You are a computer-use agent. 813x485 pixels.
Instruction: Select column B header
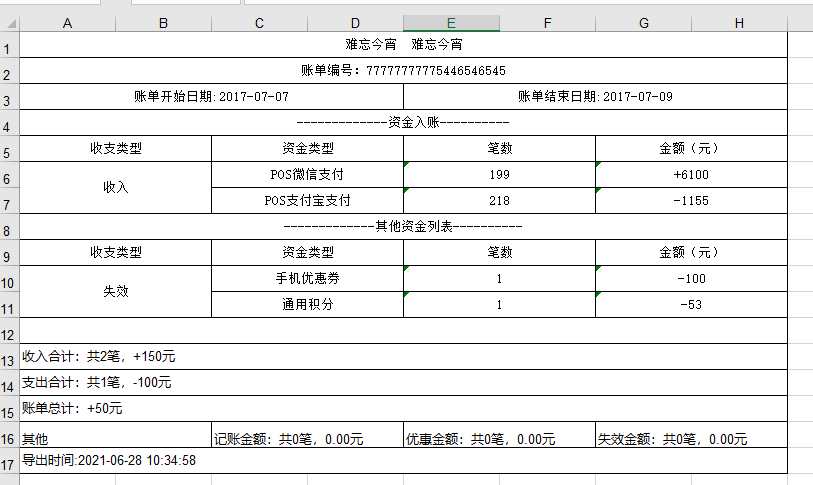(x=163, y=23)
